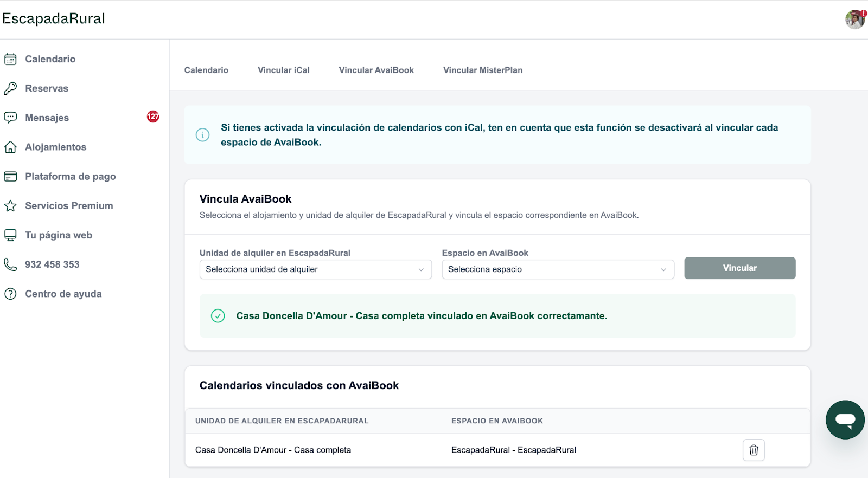Open the live chat widget
868x478 pixels.
[845, 419]
